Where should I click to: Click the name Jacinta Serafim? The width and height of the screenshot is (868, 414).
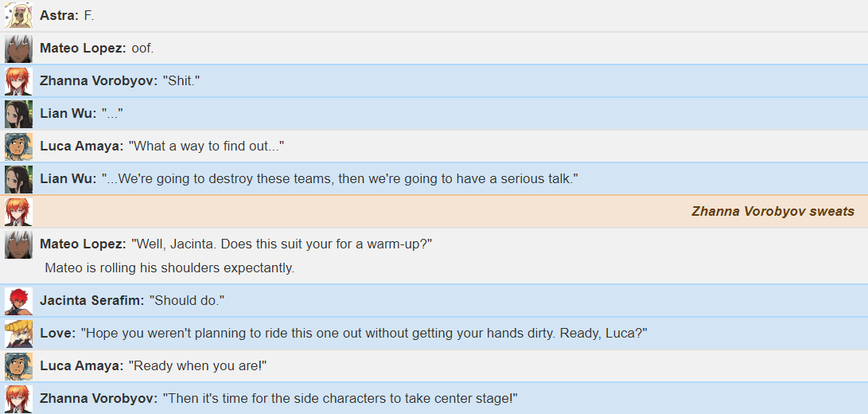(x=92, y=301)
